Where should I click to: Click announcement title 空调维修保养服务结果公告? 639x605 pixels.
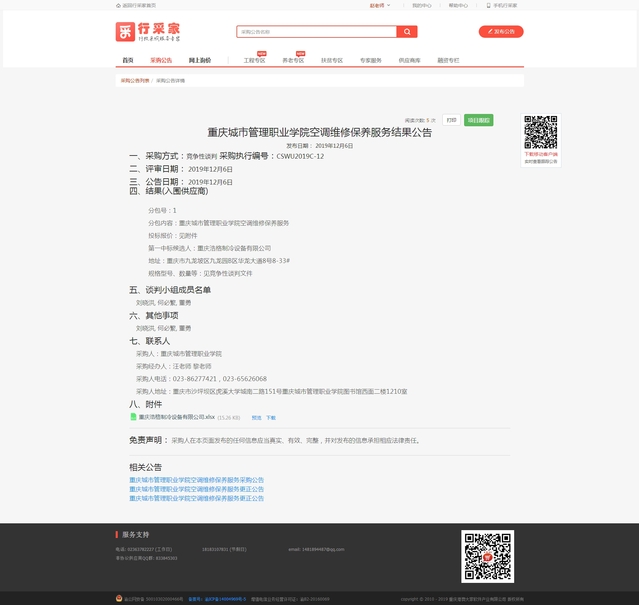click(320, 132)
